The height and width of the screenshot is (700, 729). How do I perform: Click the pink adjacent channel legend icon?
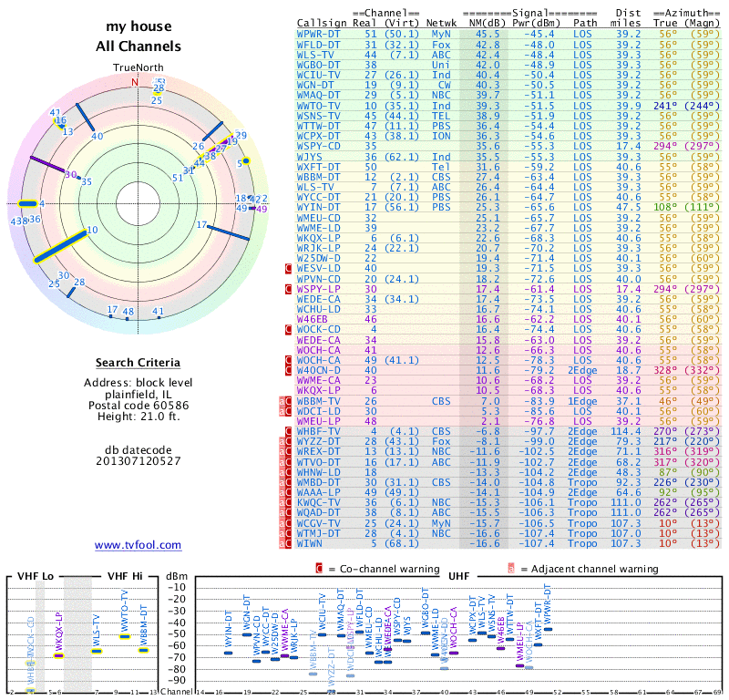pyautogui.click(x=512, y=569)
